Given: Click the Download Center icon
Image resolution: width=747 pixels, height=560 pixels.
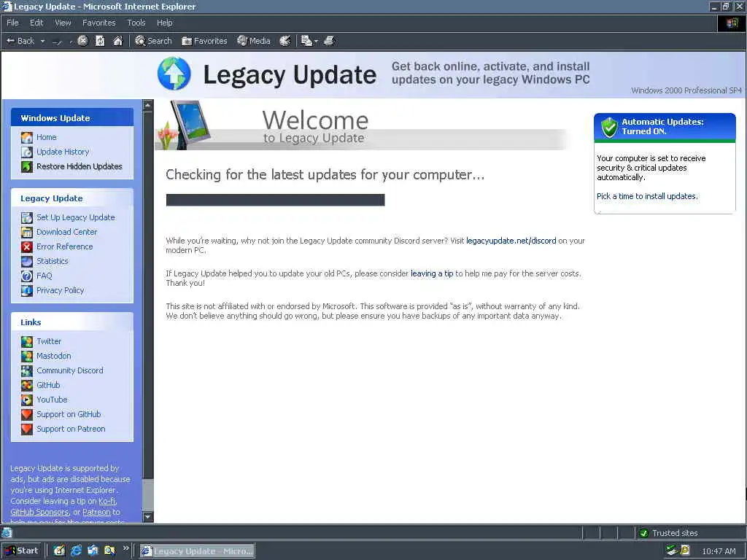Looking at the screenshot, I should (27, 232).
